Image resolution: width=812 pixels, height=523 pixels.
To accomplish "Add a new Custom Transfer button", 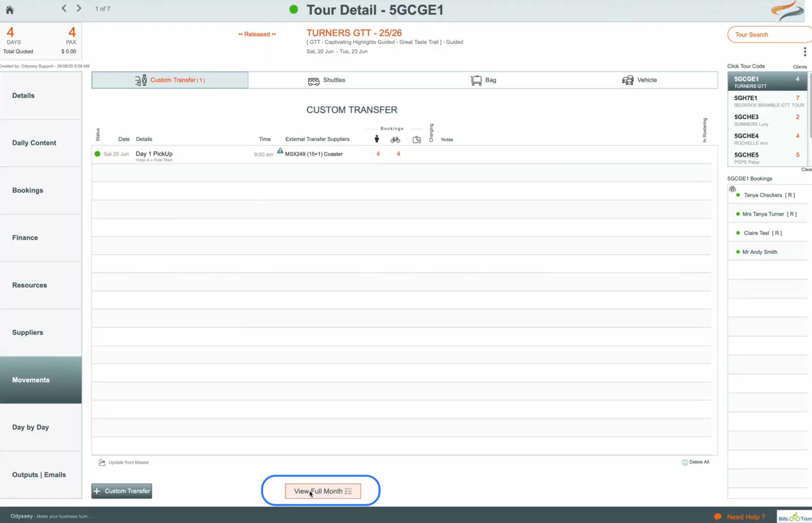I will (x=122, y=491).
